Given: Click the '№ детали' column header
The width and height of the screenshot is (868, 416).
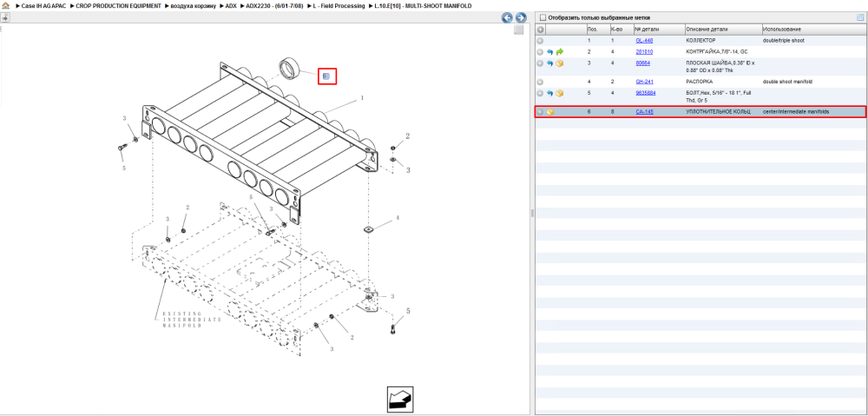Looking at the screenshot, I should pyautogui.click(x=658, y=29).
